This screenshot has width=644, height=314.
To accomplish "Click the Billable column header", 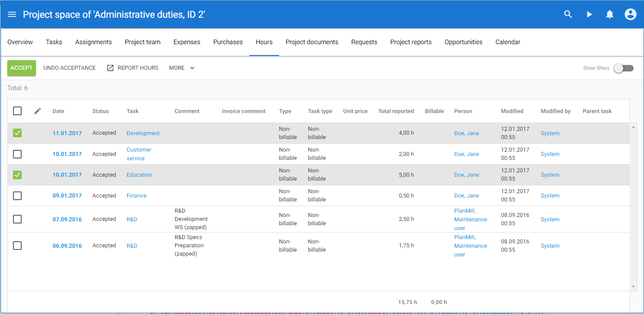I will pos(435,111).
